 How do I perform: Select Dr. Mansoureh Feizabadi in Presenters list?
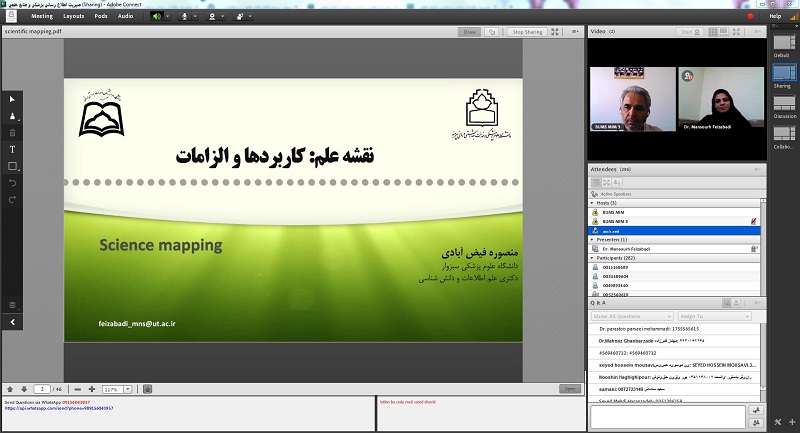point(674,249)
